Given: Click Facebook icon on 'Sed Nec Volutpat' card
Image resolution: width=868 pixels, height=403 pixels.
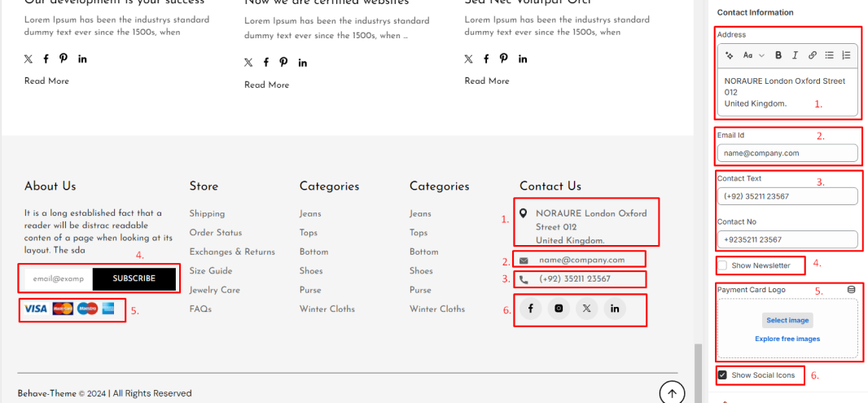Looking at the screenshot, I should pos(487,59).
